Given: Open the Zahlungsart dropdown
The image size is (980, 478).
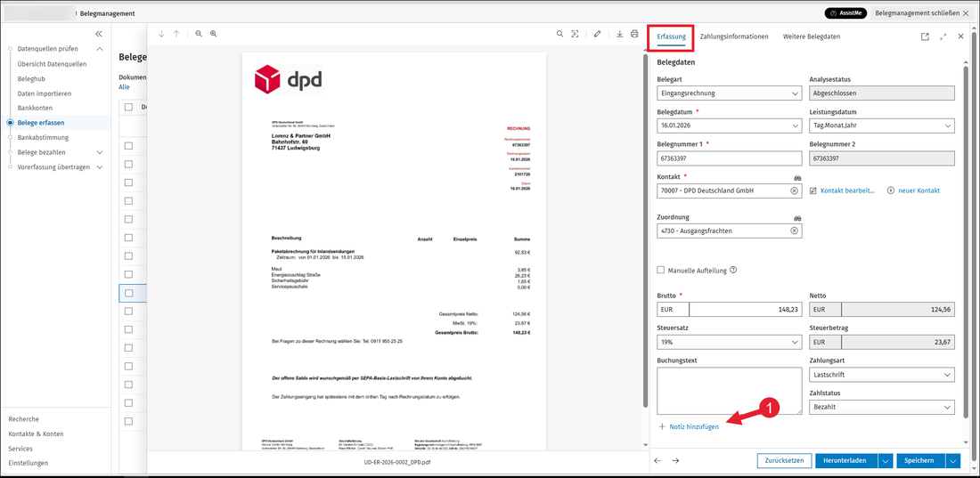Looking at the screenshot, I should point(948,375).
